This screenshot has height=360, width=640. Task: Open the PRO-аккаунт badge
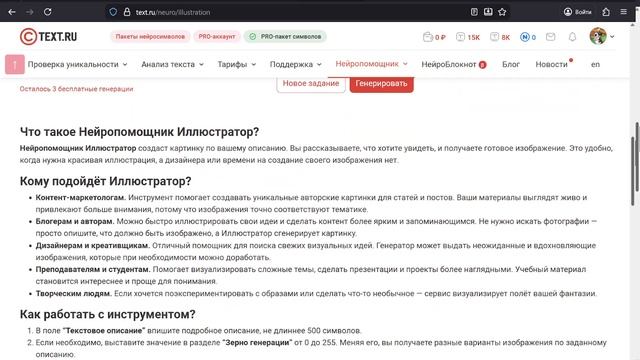tap(217, 37)
